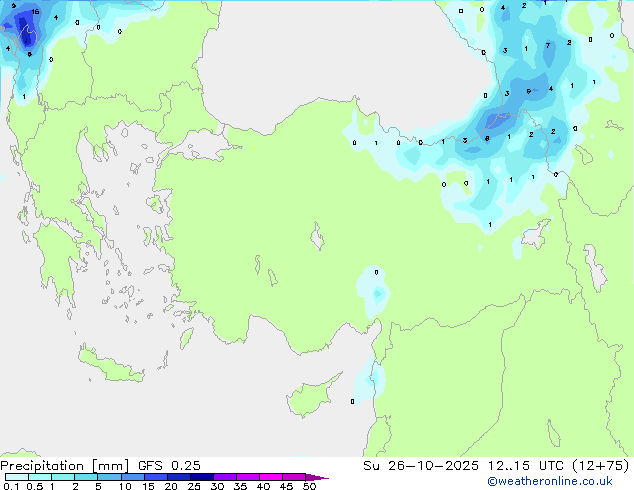Click the 'Precipitation [mm]' title label
The height and width of the screenshot is (490, 634).
pos(64,466)
